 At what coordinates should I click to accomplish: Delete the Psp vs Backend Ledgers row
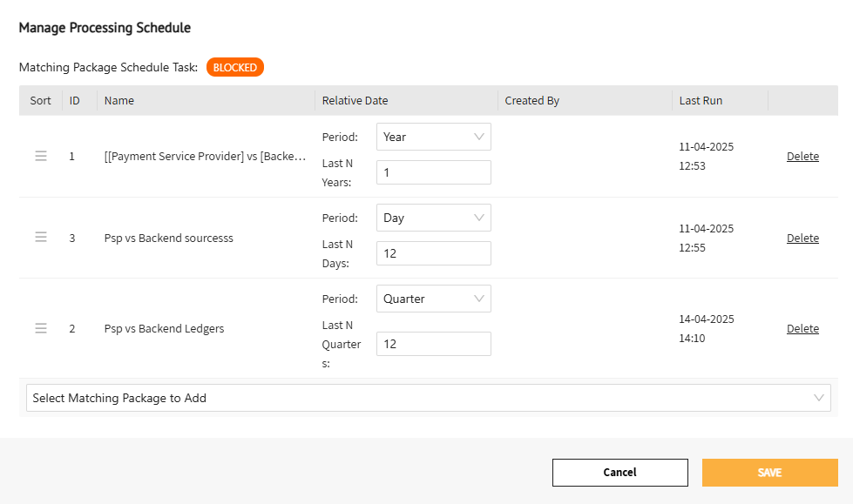coord(802,328)
